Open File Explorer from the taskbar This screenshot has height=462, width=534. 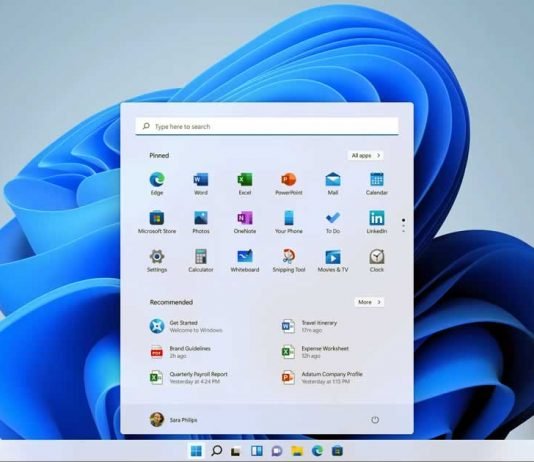click(297, 451)
